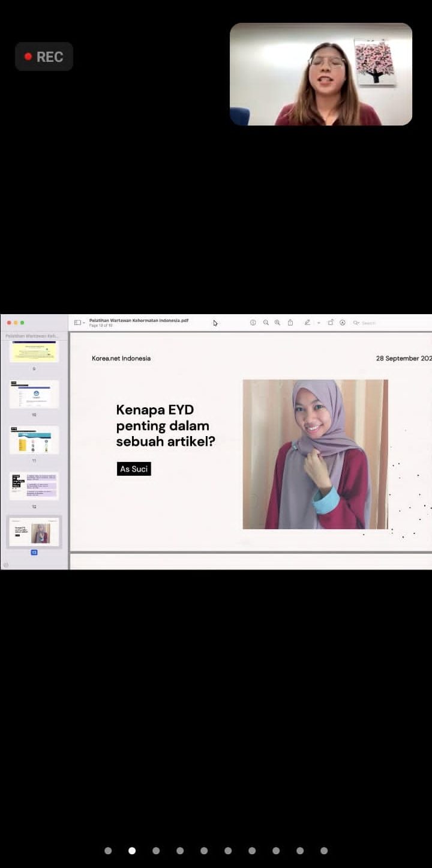Select the Markup pen highlight icon
The height and width of the screenshot is (868, 432).
pos(307,323)
